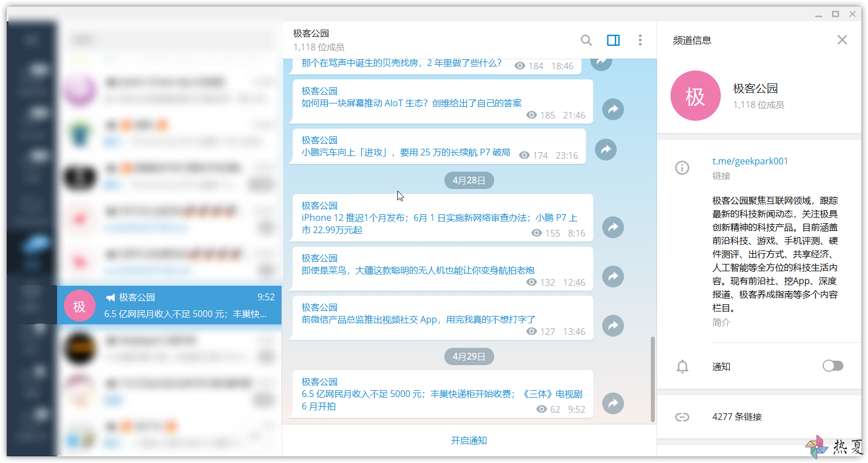The height and width of the screenshot is (463, 868).
Task: Toggle the 通知 notification switch
Action: coord(833,366)
